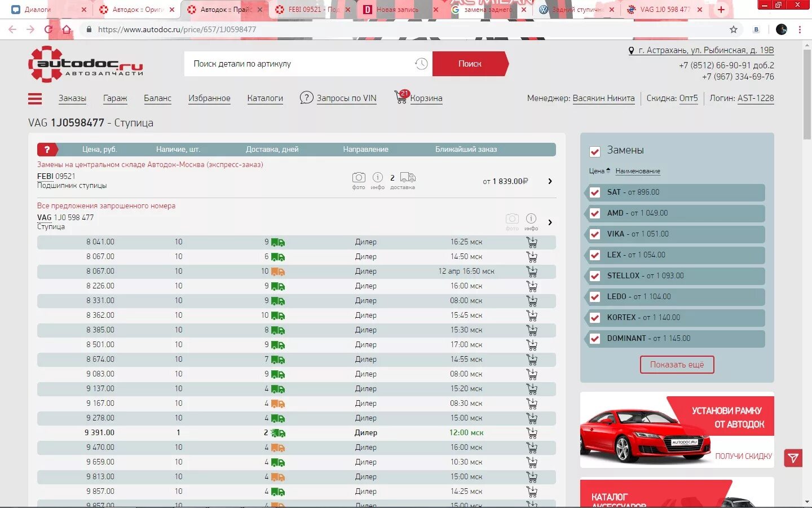
Task: Open the hamburger menu icon
Action: point(35,99)
